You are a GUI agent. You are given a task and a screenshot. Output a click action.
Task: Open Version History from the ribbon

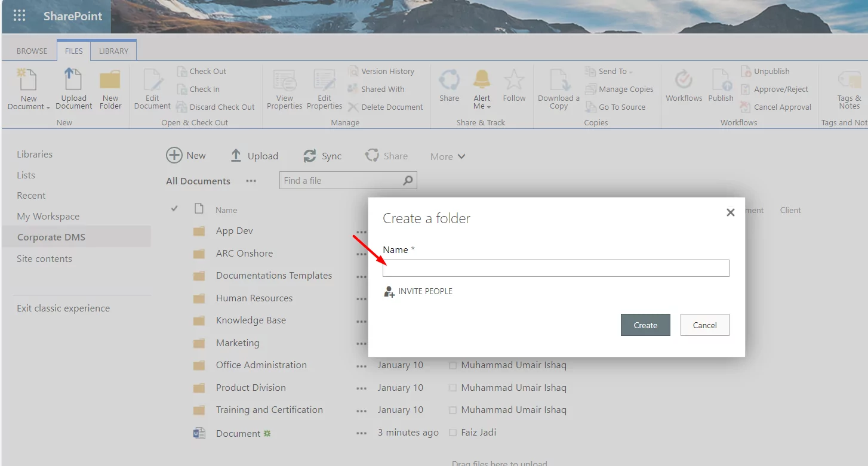coord(381,71)
